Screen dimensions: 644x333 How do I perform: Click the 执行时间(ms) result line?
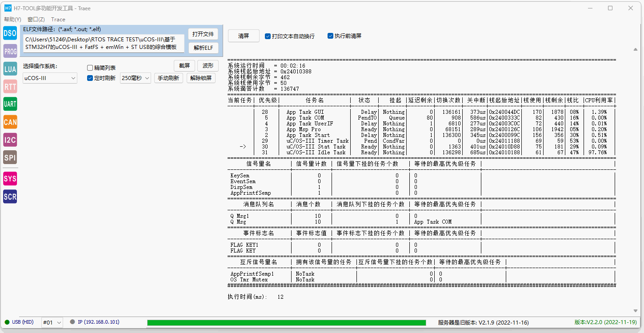[256, 297]
